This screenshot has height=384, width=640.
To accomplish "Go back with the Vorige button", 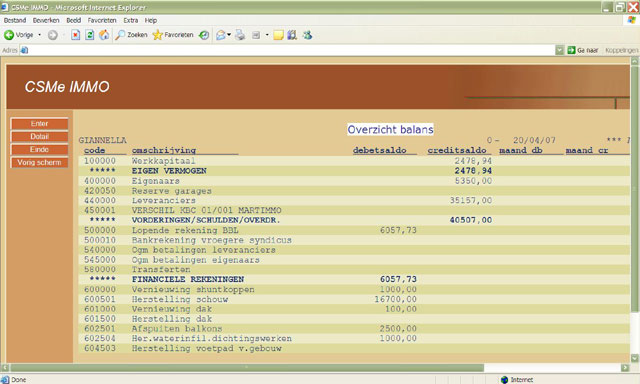I will pyautogui.click(x=19, y=35).
